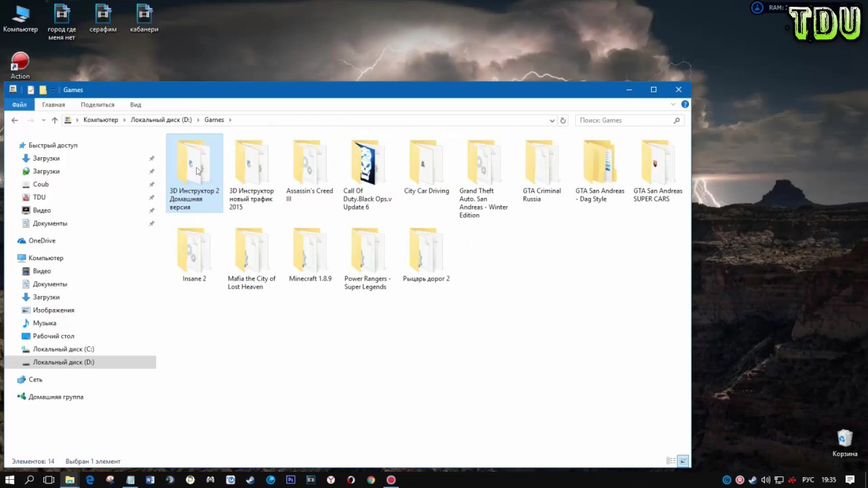This screenshot has height=488, width=868.
Task: Open Opera from the taskbar
Action: (x=351, y=480)
